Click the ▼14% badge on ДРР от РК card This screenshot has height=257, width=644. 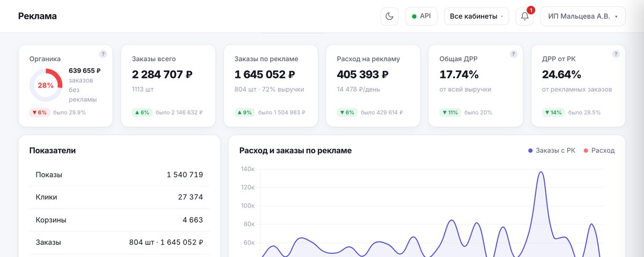click(553, 113)
